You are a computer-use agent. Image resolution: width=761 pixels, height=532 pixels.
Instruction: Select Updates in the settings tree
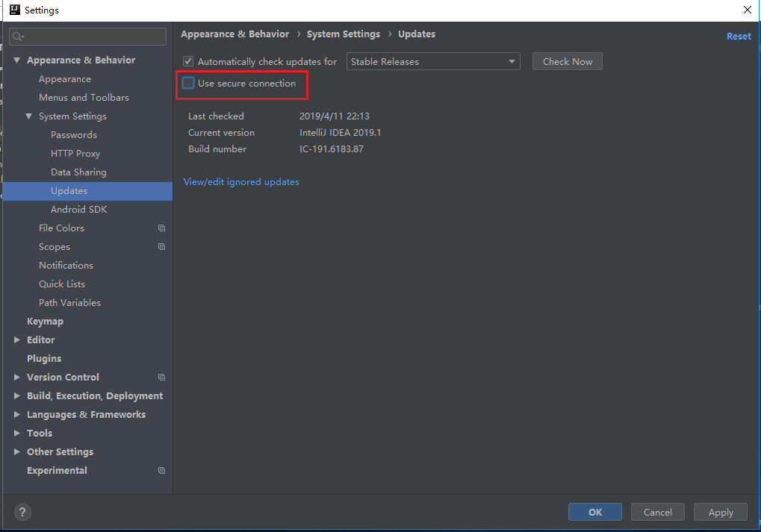click(87, 191)
